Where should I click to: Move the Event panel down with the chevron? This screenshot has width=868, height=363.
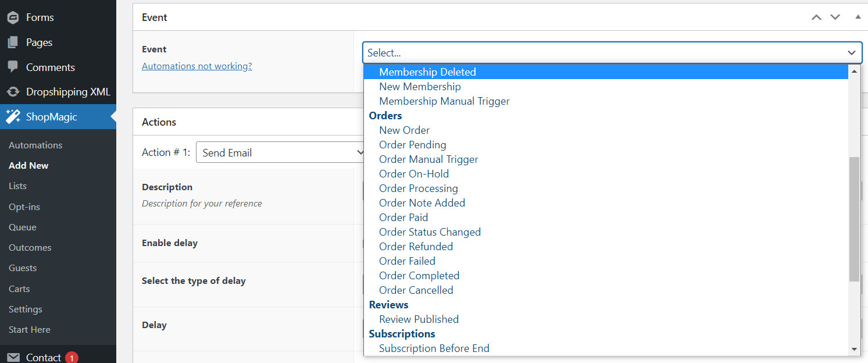tap(835, 17)
